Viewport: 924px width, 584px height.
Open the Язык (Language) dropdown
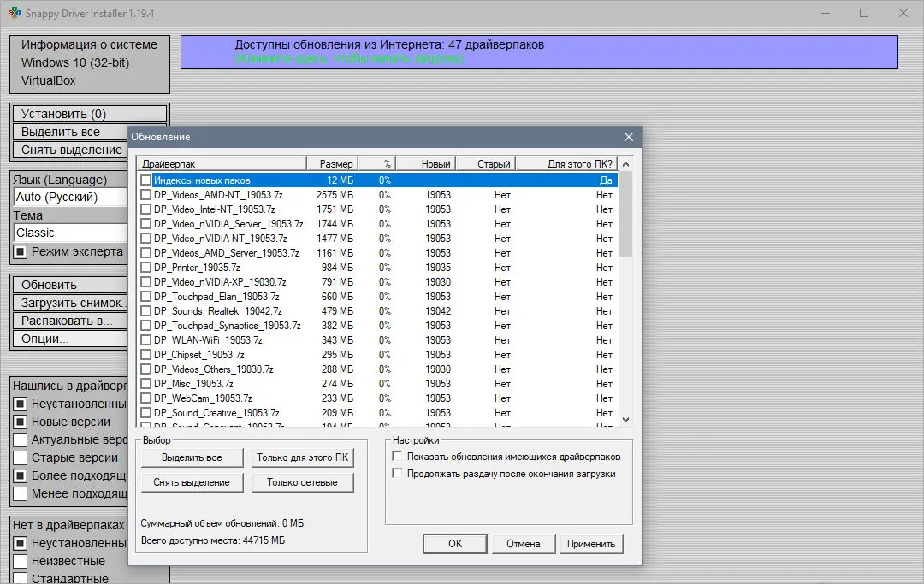(71, 197)
